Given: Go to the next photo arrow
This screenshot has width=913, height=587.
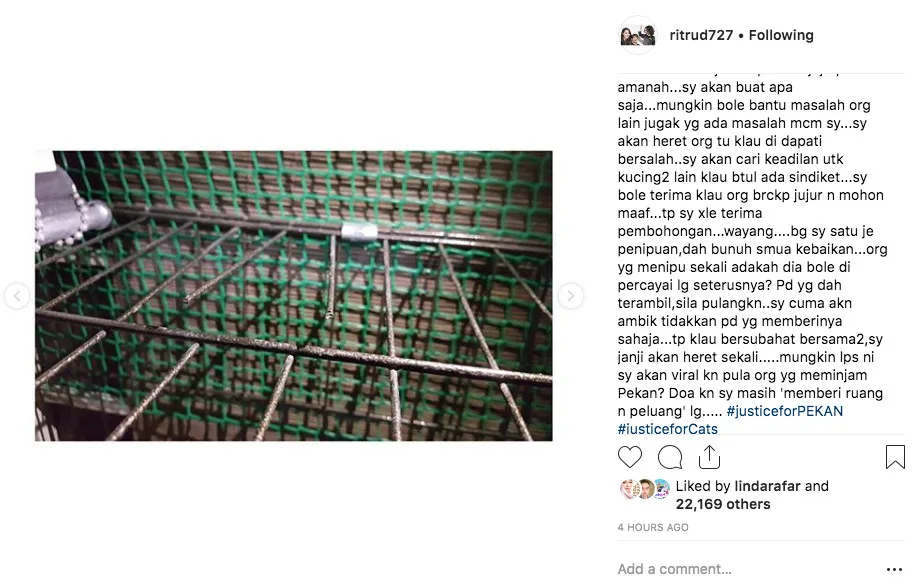Looking at the screenshot, I should (571, 296).
